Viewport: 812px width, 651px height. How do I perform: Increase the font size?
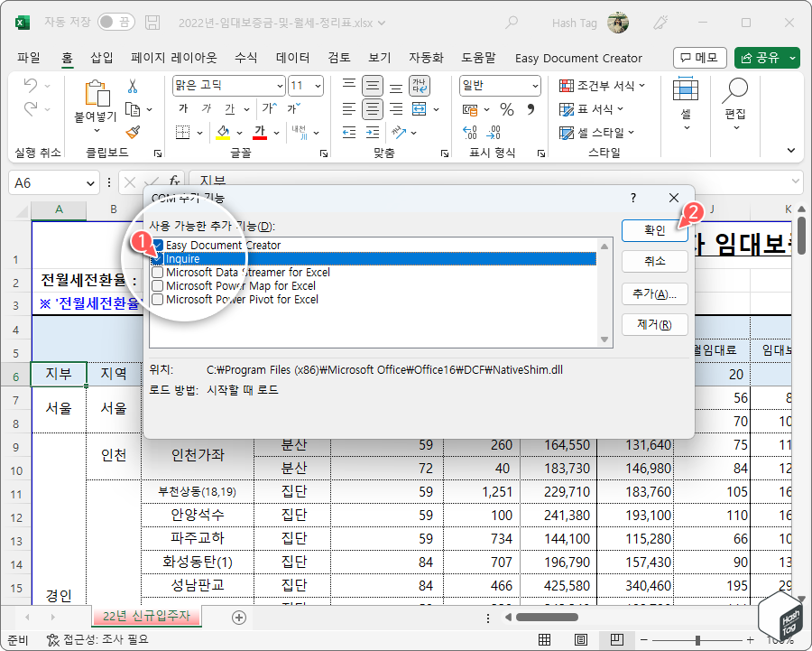pos(269,108)
